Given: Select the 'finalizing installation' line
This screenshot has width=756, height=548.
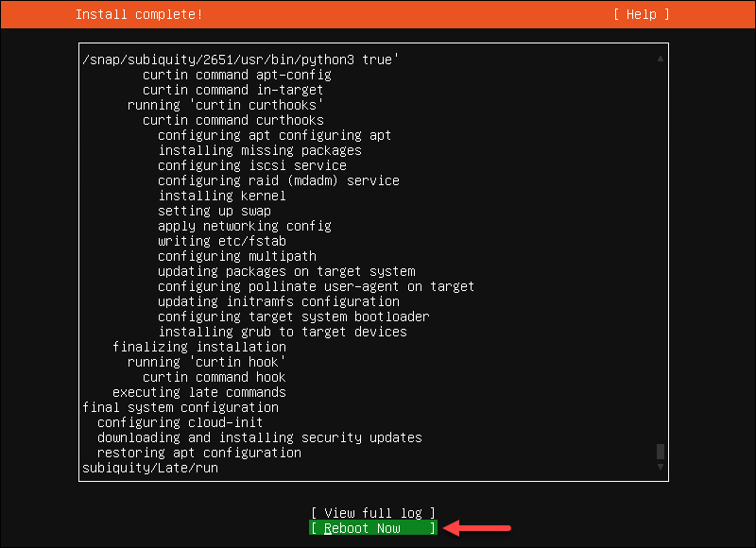Looking at the screenshot, I should coord(199,347).
